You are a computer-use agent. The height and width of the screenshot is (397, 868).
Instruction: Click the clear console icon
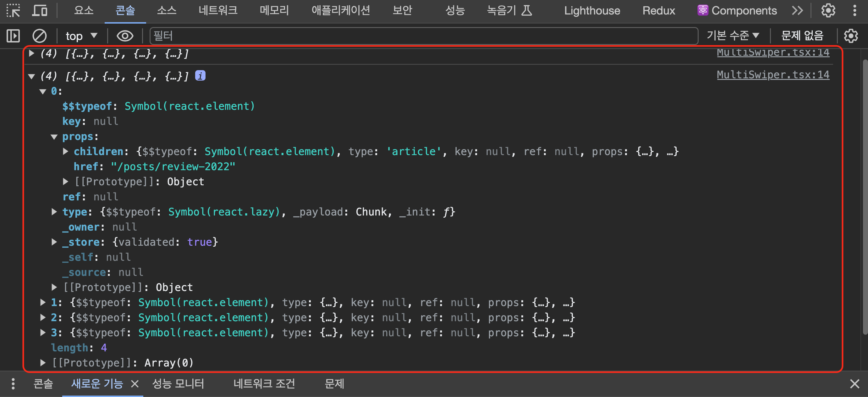(x=39, y=36)
